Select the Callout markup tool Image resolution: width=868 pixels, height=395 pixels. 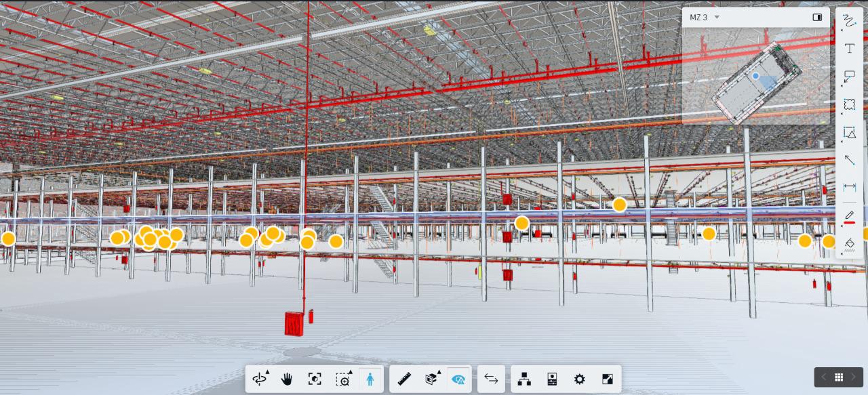coord(849,77)
